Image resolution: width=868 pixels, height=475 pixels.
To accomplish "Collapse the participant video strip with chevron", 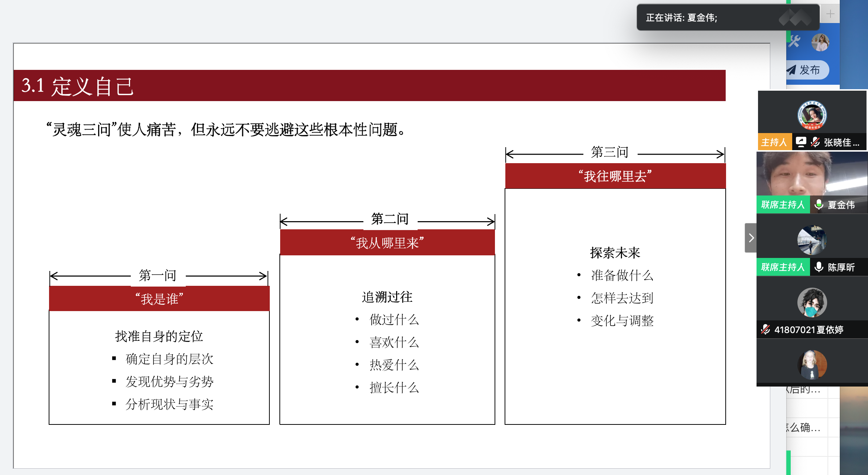I will 751,238.
